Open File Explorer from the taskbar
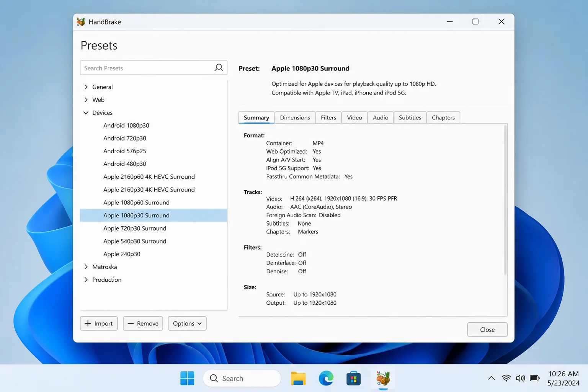The image size is (588, 392). [x=298, y=378]
